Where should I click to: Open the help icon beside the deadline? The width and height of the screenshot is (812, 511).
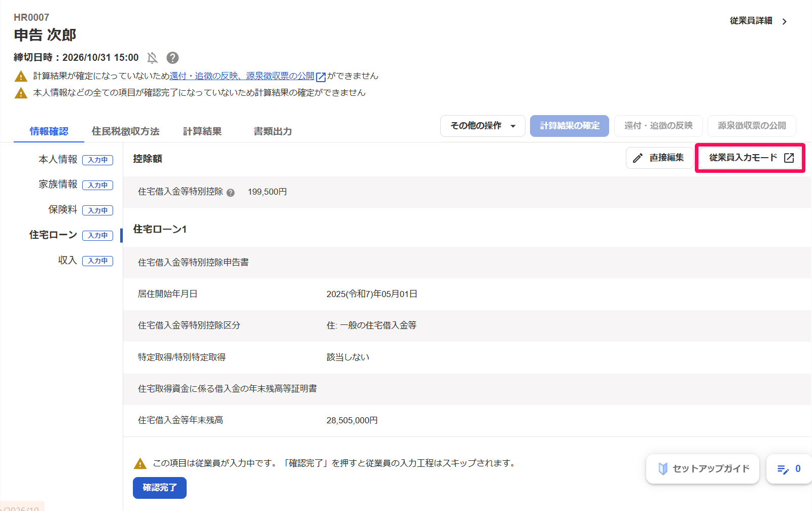(172, 58)
